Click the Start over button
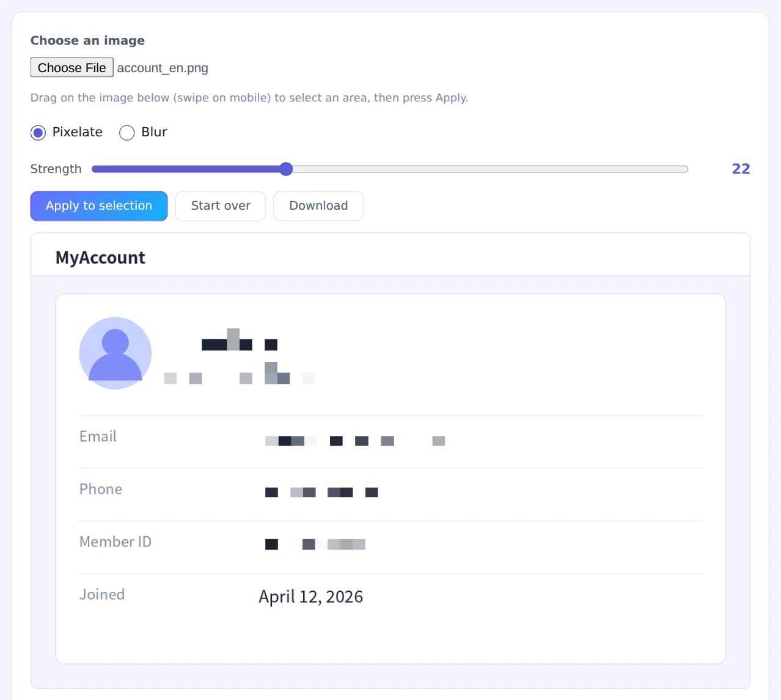The height and width of the screenshot is (700, 781). click(x=221, y=206)
